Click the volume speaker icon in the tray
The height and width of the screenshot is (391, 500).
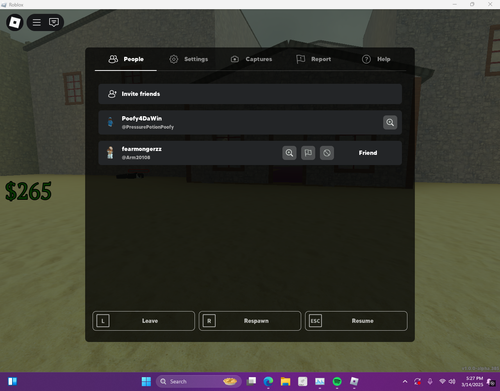(x=452, y=381)
